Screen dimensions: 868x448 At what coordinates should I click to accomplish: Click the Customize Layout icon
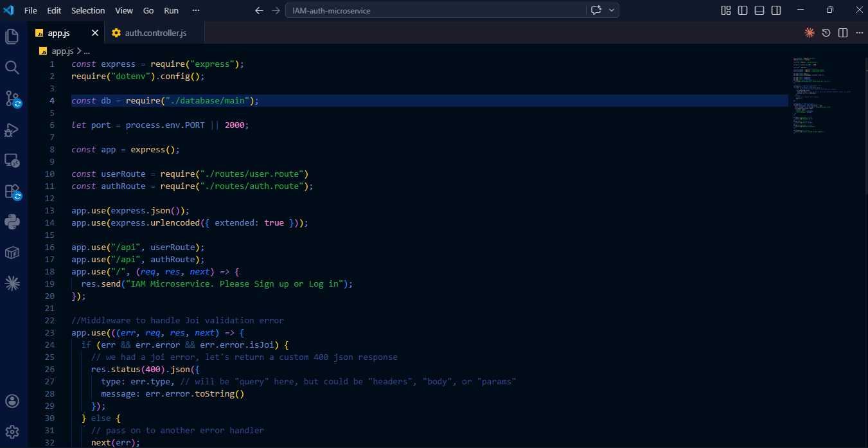[726, 10]
